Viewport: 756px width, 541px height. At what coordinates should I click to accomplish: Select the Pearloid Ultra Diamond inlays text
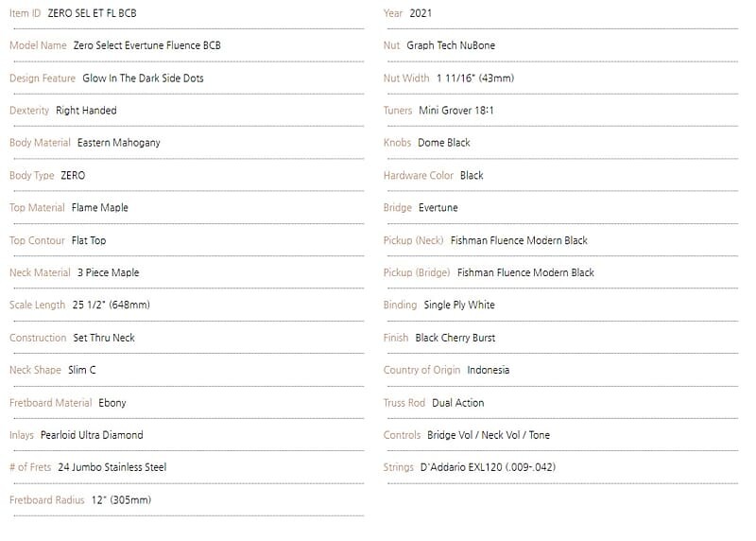[x=92, y=435]
